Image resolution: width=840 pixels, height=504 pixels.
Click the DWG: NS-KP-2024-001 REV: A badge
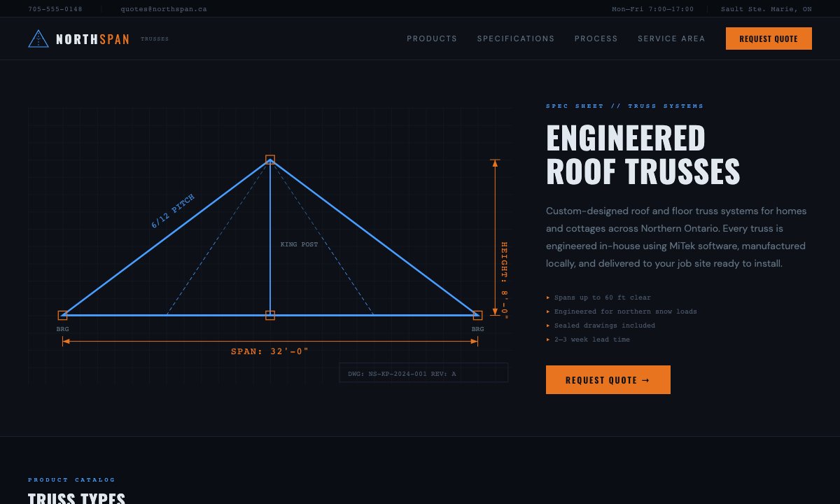click(423, 372)
